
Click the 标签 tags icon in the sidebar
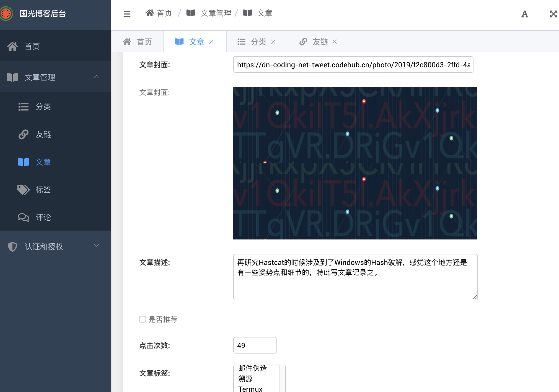(23, 190)
